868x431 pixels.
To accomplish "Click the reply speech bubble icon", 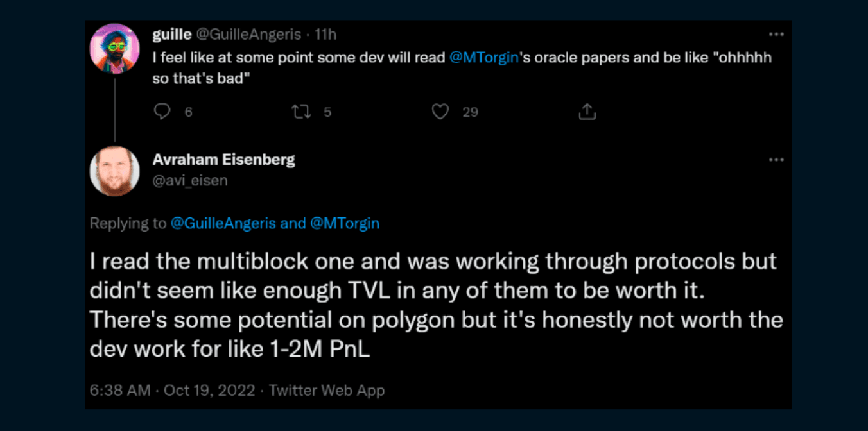I will point(162,112).
